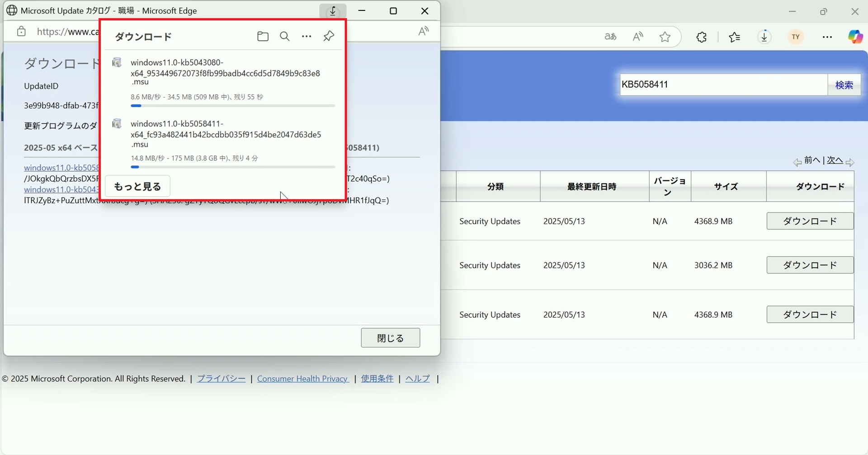
Task: Add page to favorites star icon
Action: coord(665,37)
